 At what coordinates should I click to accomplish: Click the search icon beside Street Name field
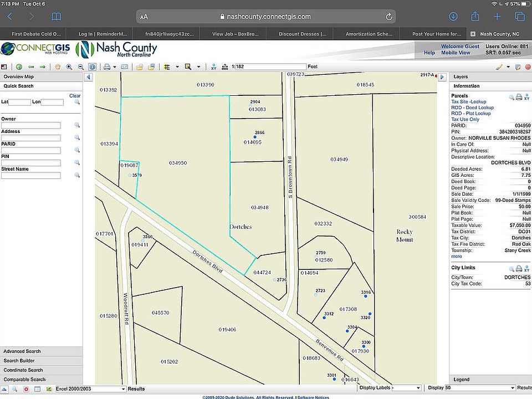pos(78,176)
